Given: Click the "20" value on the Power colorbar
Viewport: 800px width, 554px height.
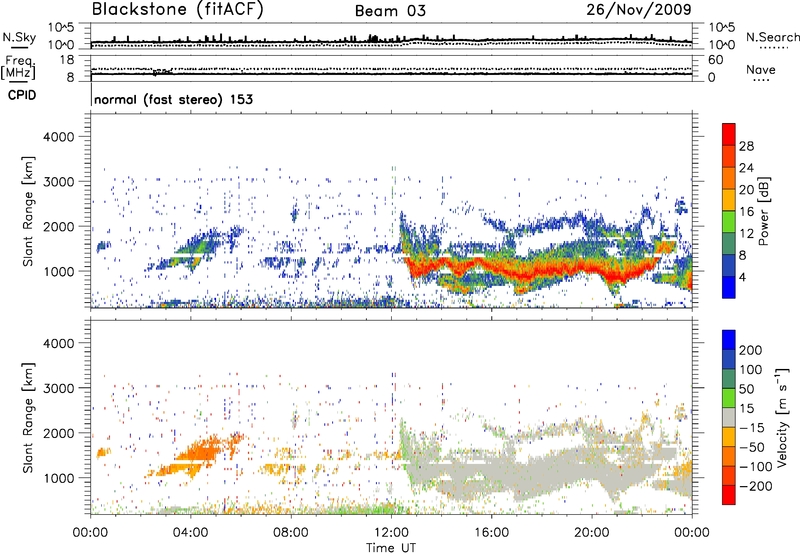Looking at the screenshot, I should [746, 190].
